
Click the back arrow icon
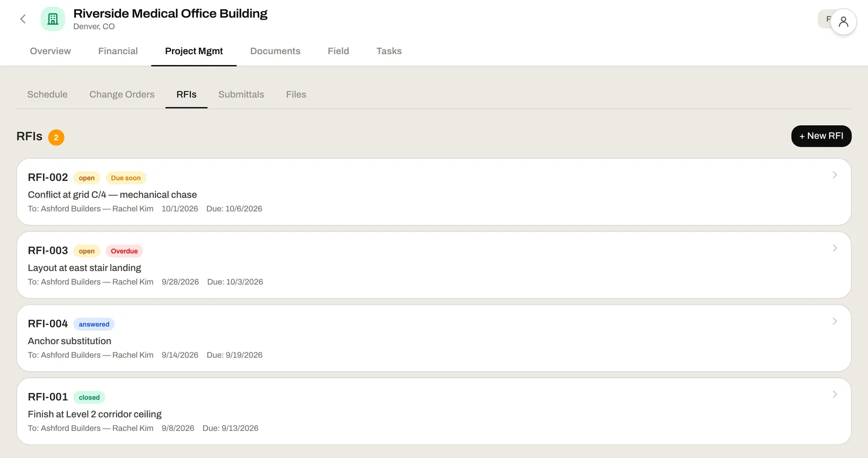(x=23, y=19)
